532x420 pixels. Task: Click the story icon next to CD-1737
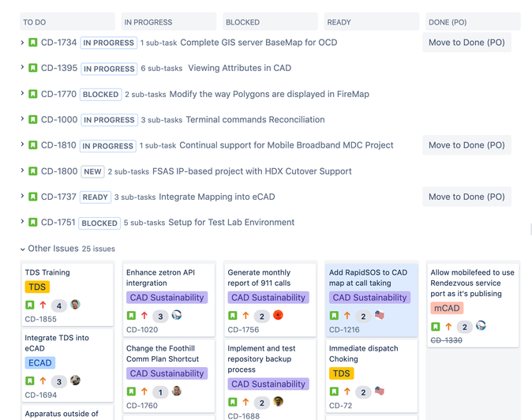point(33,197)
